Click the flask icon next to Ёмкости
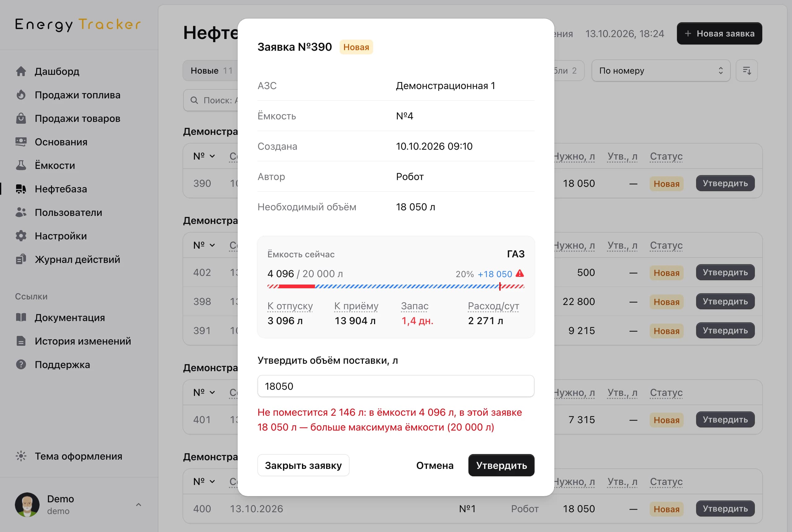This screenshot has height=532, width=792. (21, 165)
